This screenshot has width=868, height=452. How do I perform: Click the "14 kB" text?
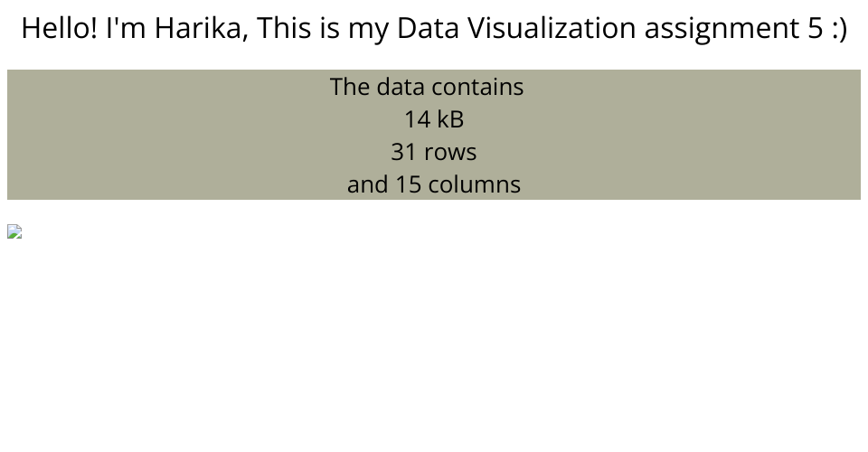coord(434,119)
